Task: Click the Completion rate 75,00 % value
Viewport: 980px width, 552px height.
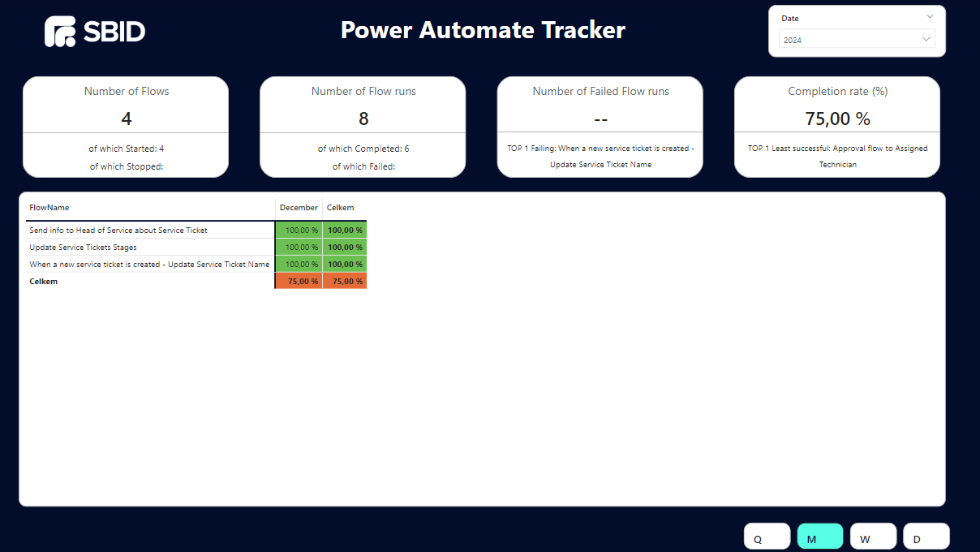Action: pos(838,119)
